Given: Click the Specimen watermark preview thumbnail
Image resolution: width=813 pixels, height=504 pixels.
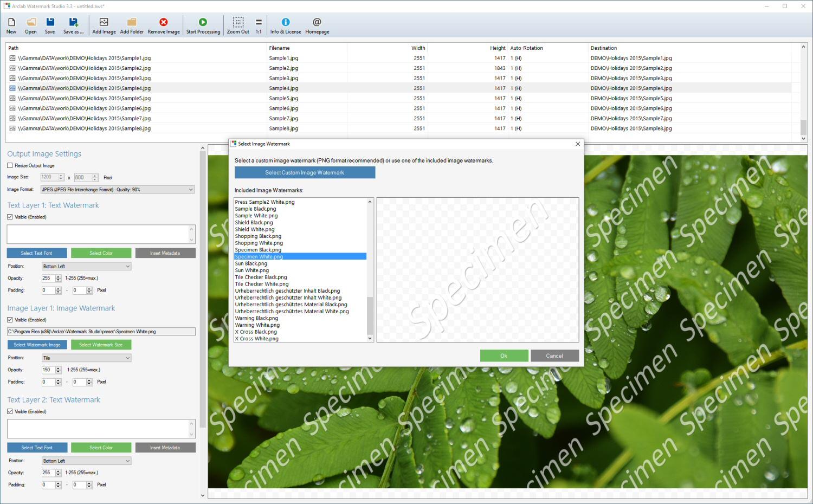Looking at the screenshot, I should pos(478,270).
